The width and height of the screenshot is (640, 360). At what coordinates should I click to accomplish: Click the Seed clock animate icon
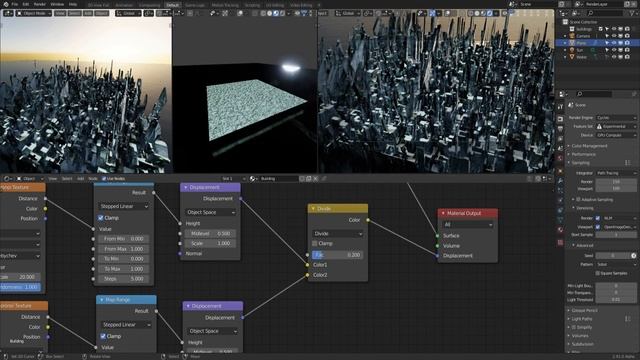pos(633,256)
